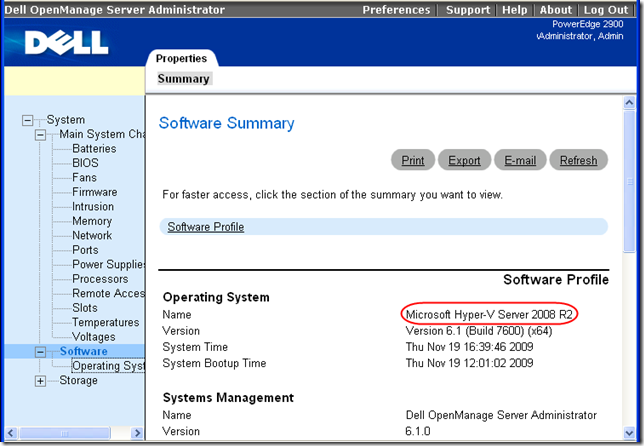Click the 6.1.0 version value
The height and width of the screenshot is (446, 644).
pyautogui.click(x=418, y=431)
